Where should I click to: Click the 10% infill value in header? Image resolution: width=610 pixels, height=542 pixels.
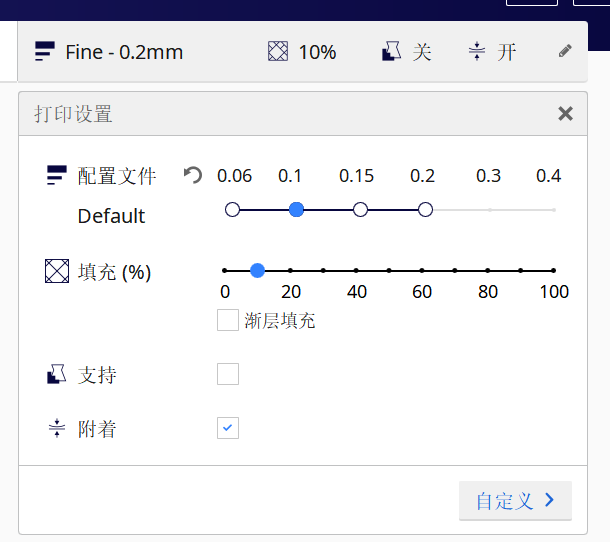(317, 52)
